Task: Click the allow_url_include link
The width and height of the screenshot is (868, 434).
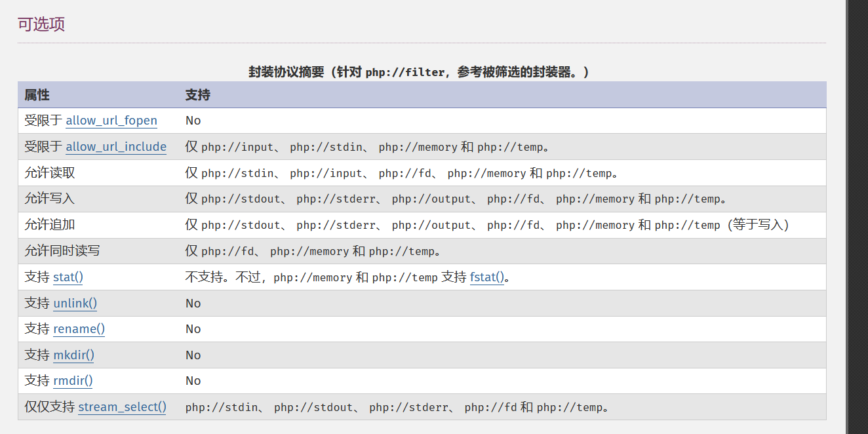Action: point(116,147)
